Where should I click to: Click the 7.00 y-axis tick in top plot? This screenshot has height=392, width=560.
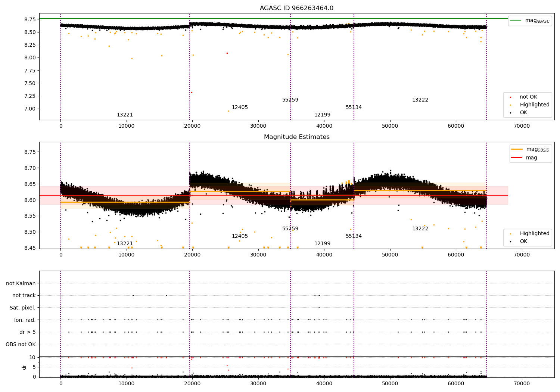[30, 109]
